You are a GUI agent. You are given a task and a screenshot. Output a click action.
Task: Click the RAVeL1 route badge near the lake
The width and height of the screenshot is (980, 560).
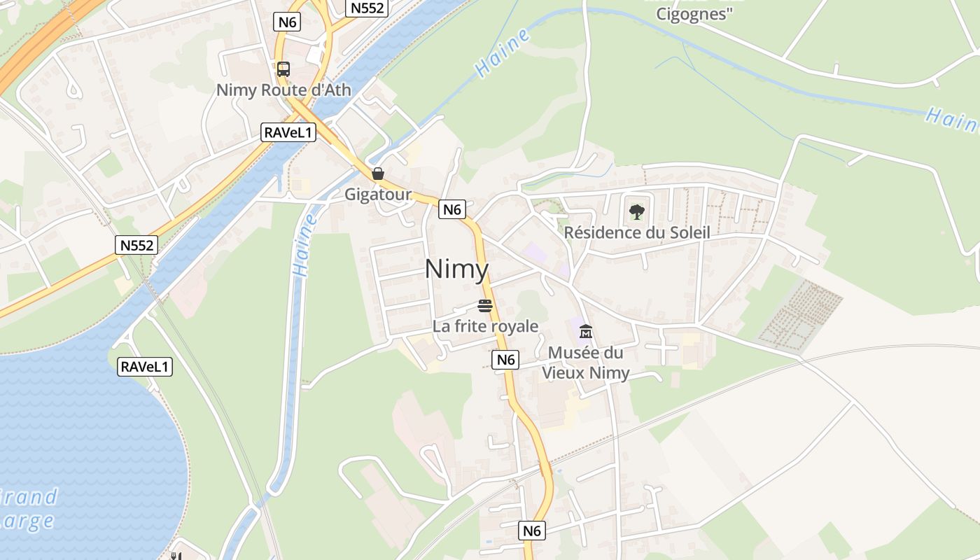(144, 366)
